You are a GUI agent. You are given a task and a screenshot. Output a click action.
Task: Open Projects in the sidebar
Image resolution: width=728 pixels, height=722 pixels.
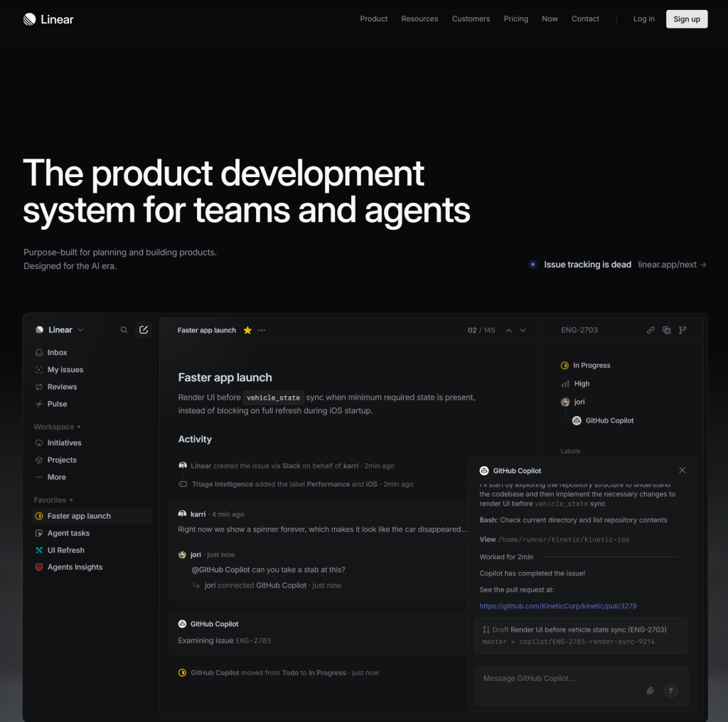coord(55,460)
